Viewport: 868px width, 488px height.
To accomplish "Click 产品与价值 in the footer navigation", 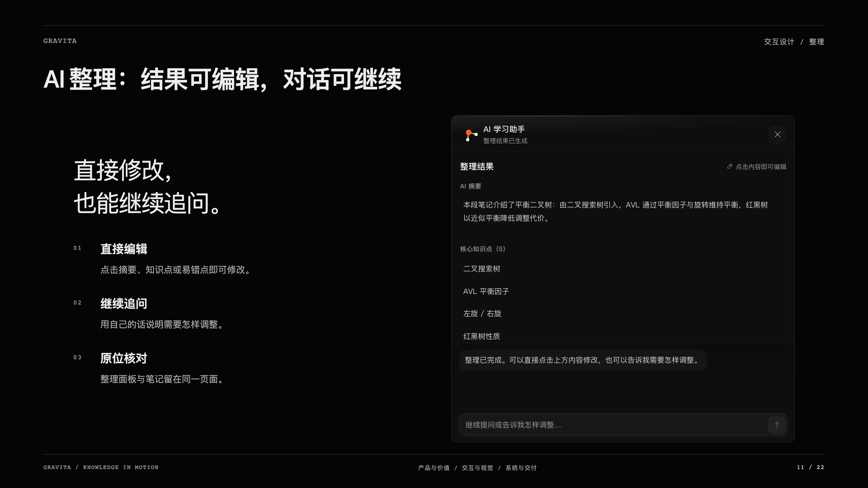I will pyautogui.click(x=434, y=468).
